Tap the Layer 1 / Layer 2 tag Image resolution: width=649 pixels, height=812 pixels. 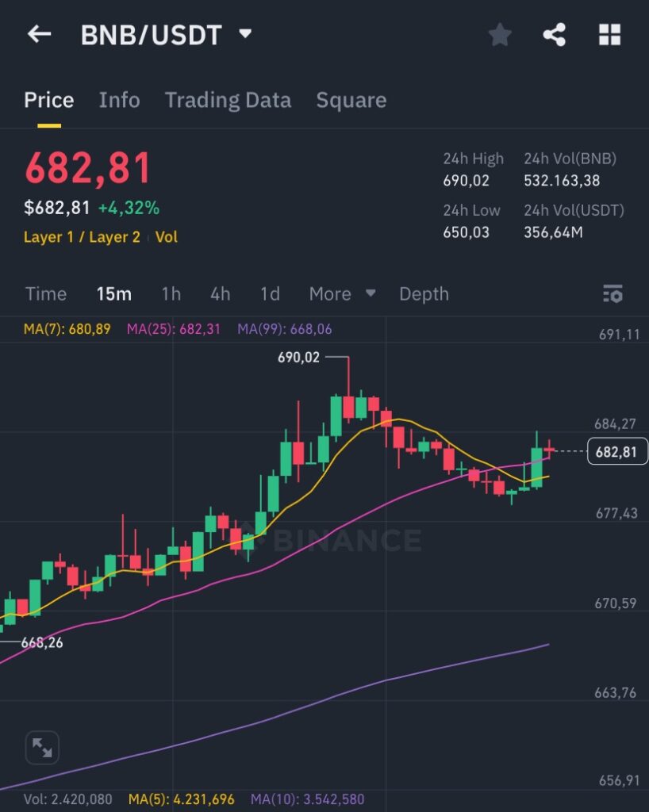tap(82, 236)
